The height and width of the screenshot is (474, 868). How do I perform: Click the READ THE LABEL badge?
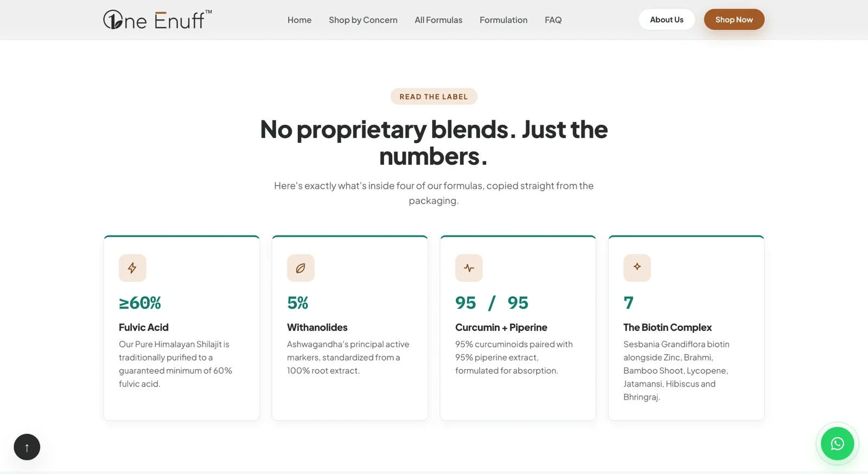point(433,97)
